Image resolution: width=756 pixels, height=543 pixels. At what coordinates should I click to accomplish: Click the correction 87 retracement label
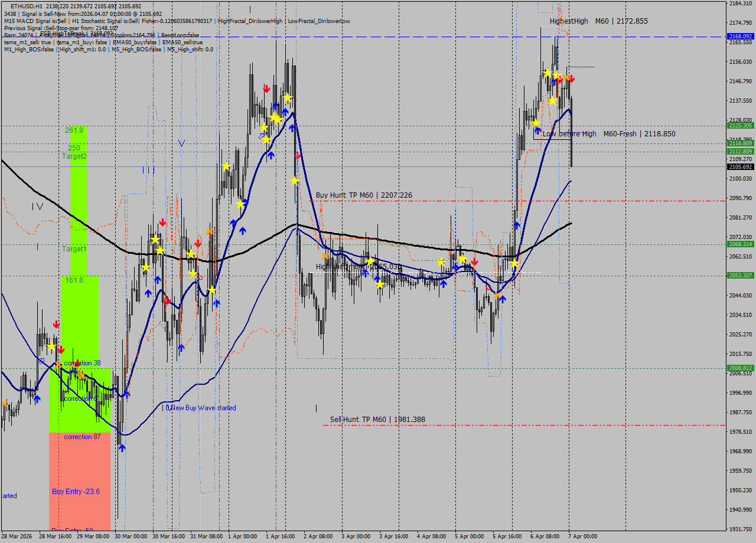pos(83,436)
